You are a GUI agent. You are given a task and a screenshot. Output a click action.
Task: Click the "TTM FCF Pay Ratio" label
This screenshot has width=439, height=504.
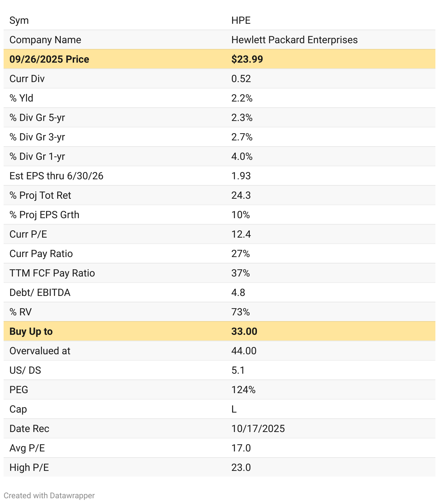click(x=52, y=273)
